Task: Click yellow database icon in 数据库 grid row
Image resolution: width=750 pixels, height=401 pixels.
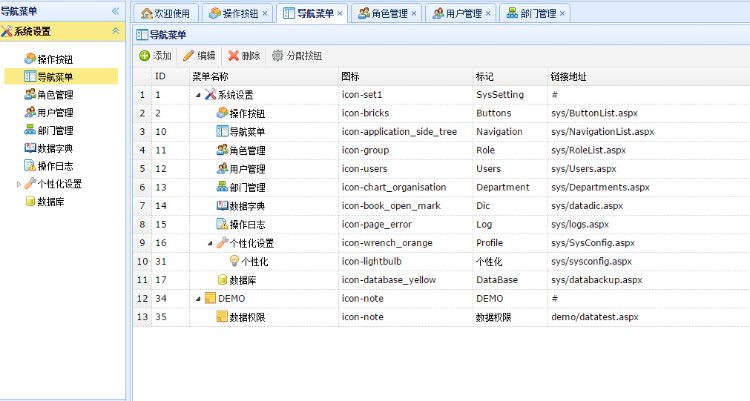Action: point(222,279)
